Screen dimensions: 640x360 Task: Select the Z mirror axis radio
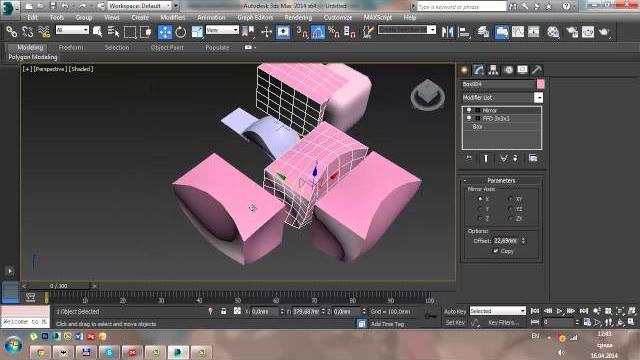(480, 218)
